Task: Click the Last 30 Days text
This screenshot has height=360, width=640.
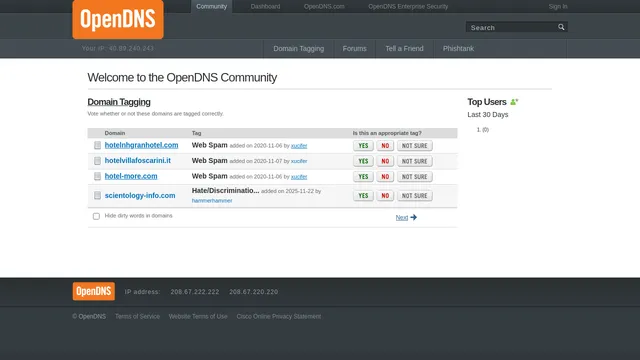Action: coord(488,115)
